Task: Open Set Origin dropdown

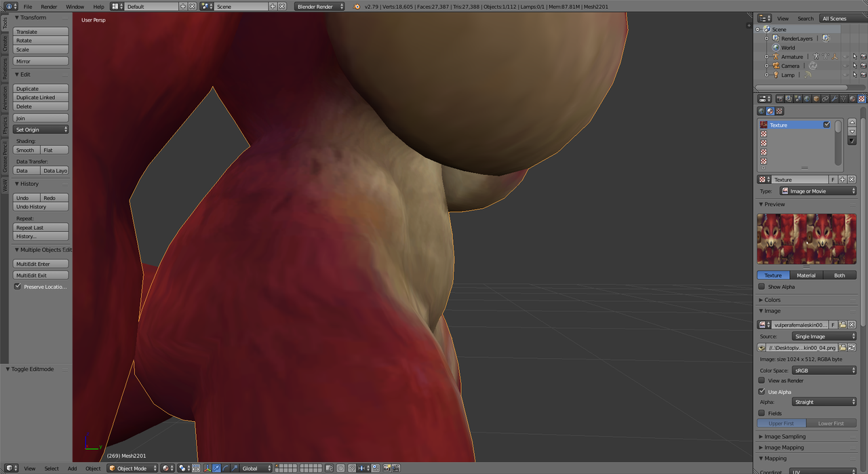Action: 41,130
